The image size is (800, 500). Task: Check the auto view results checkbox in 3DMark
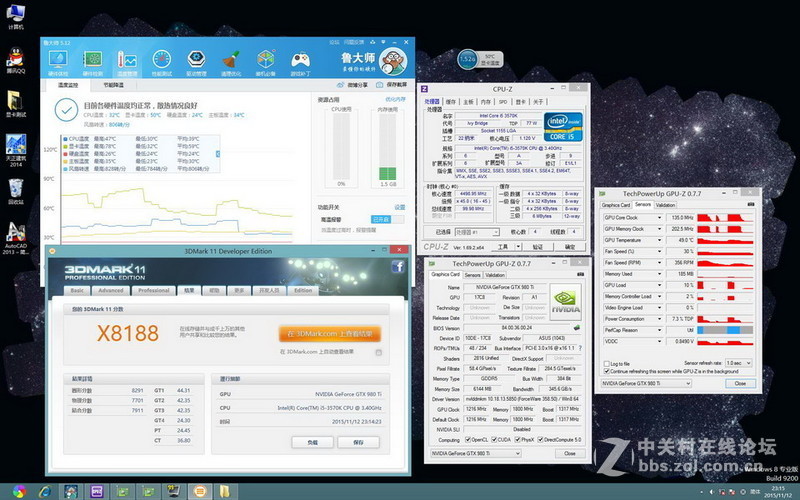[379, 352]
